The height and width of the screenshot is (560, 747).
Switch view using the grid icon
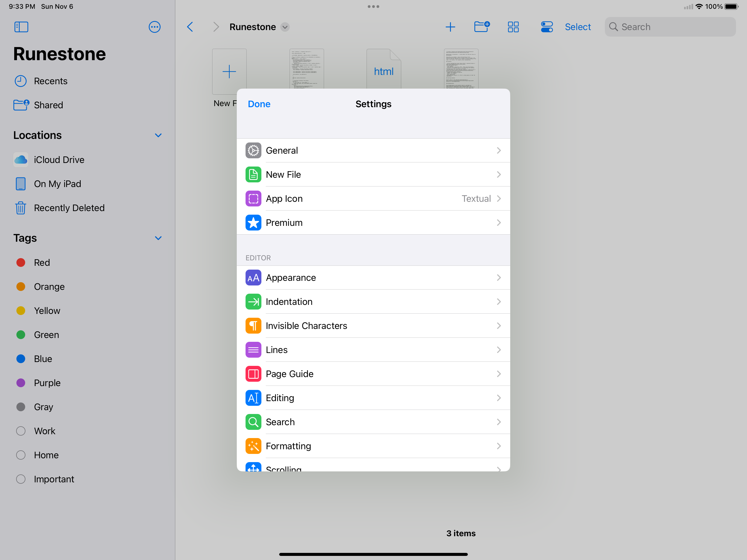513,27
